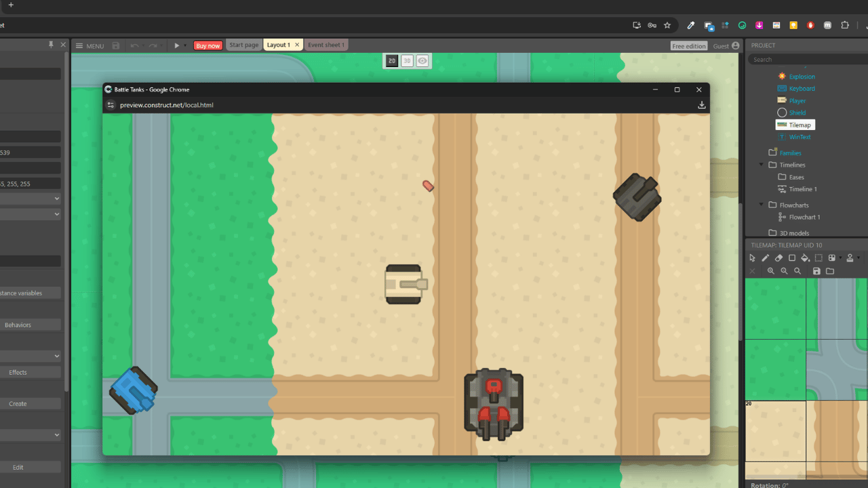Click the project Search field
This screenshot has width=868, height=488.
point(807,60)
